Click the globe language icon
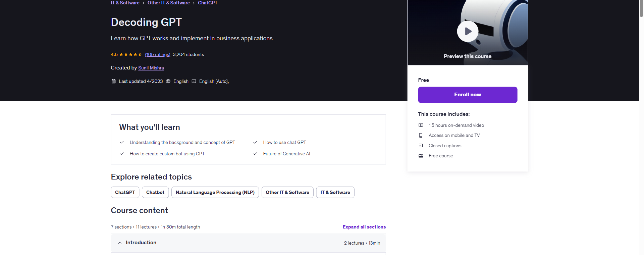The height and width of the screenshot is (255, 644). pos(168,81)
